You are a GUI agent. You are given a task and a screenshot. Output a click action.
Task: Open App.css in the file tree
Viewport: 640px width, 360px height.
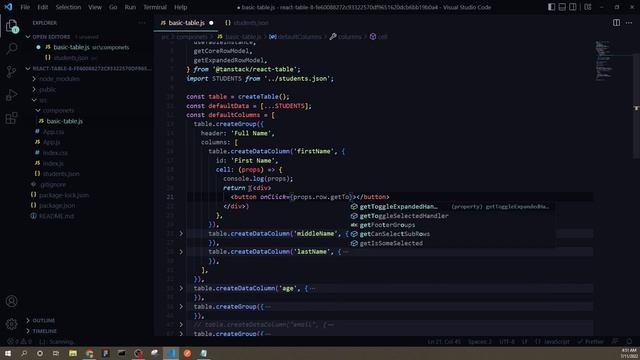53,132
